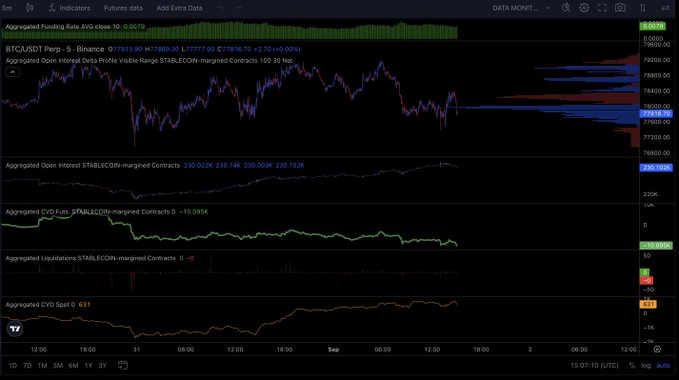679x380 pixels.
Task: Select the 6M date range
Action: [73, 366]
